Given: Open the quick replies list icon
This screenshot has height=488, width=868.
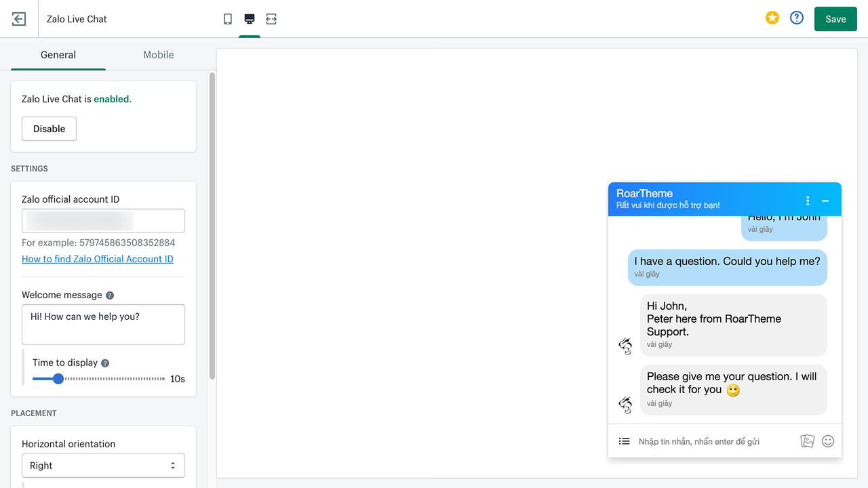Looking at the screenshot, I should pyautogui.click(x=624, y=441).
